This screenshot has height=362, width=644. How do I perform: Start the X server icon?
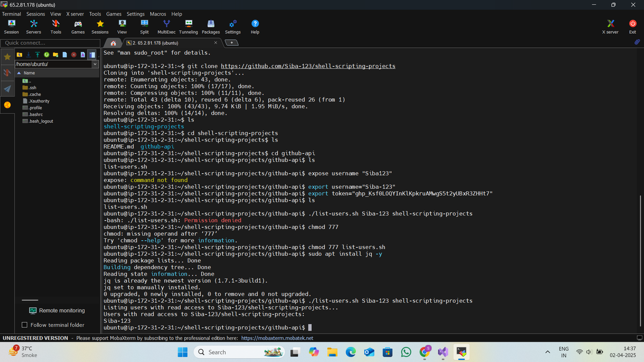pos(610,27)
